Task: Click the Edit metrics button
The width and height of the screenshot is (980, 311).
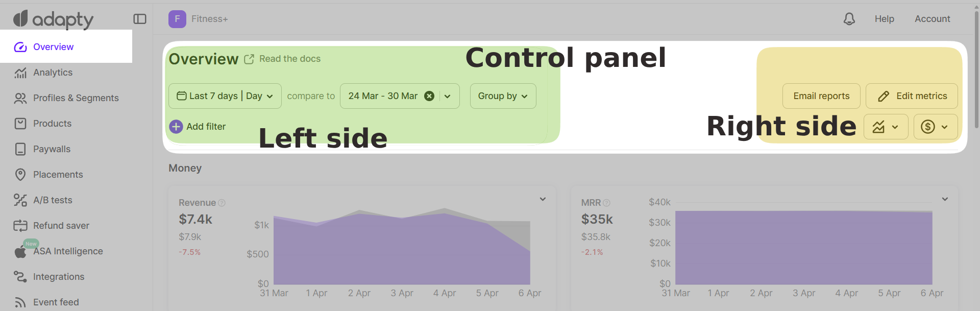Action: [912, 96]
